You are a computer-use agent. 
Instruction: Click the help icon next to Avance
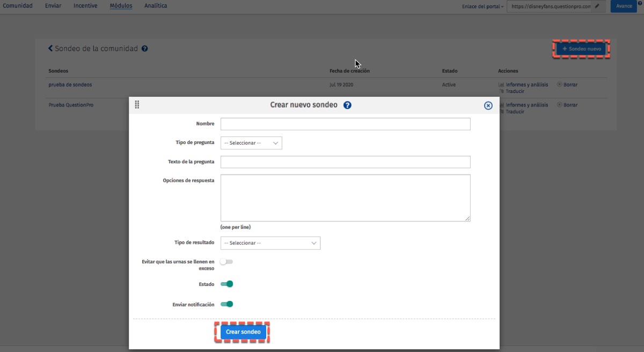pyautogui.click(x=640, y=3)
